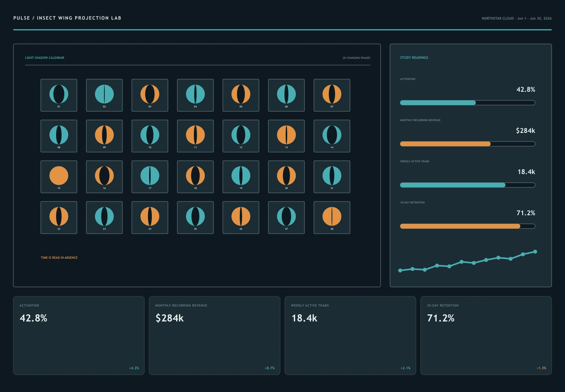Open the bottom Weekly Active Teams card
This screenshot has height=392, width=565.
coord(350,336)
